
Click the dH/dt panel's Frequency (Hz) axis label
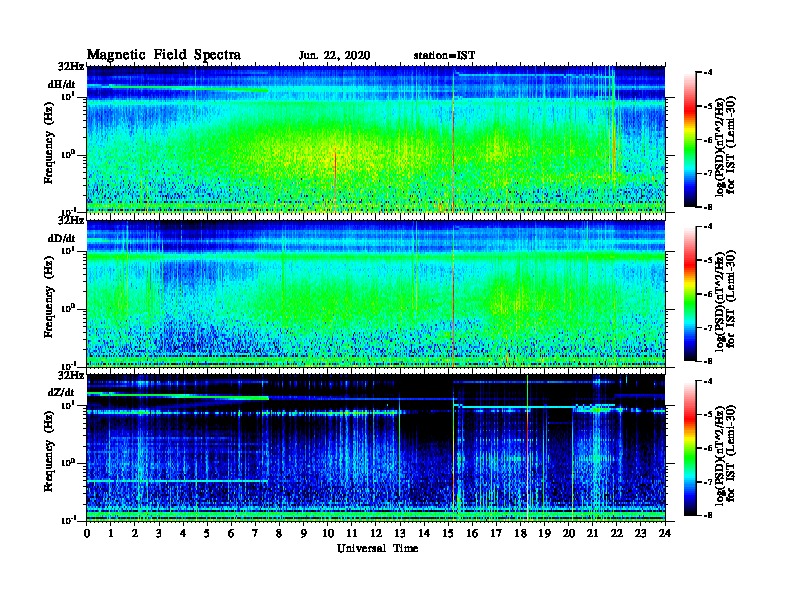coord(48,143)
